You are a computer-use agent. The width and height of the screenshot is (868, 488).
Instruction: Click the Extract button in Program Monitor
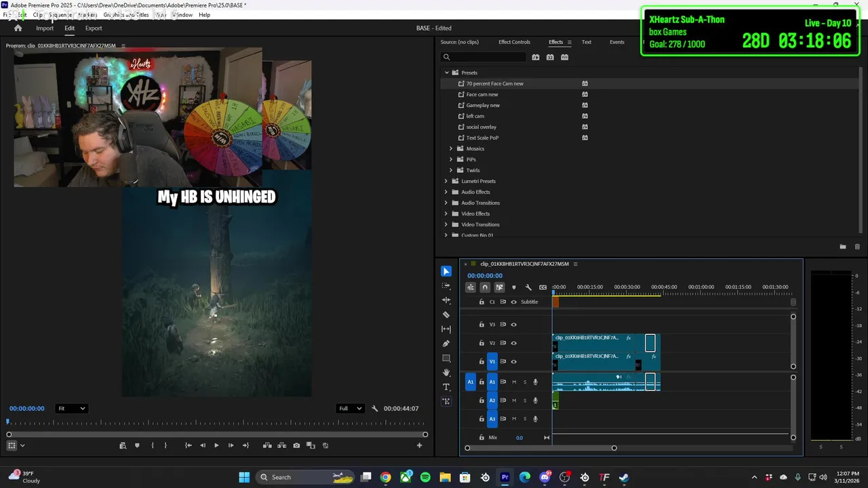click(x=281, y=445)
